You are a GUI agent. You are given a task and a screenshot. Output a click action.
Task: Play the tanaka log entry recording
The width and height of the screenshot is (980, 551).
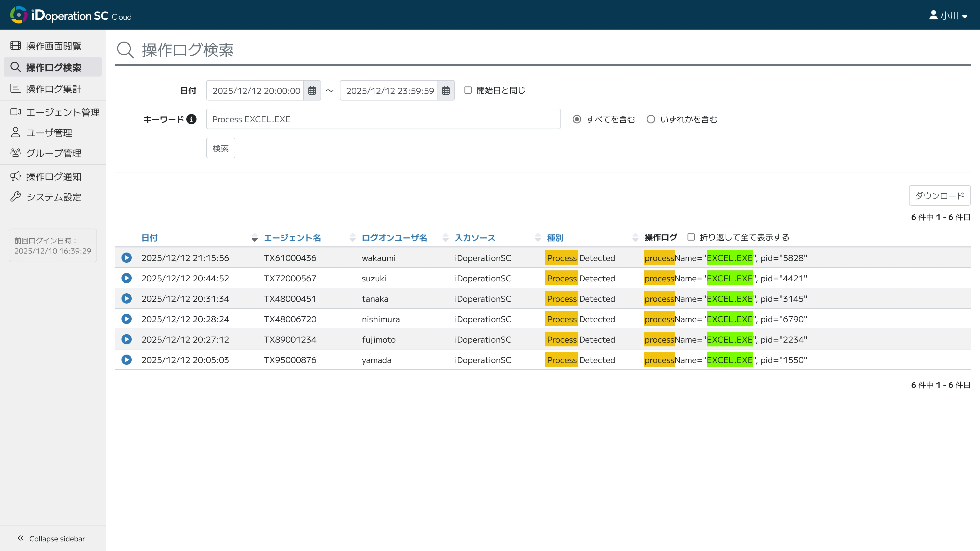click(127, 298)
